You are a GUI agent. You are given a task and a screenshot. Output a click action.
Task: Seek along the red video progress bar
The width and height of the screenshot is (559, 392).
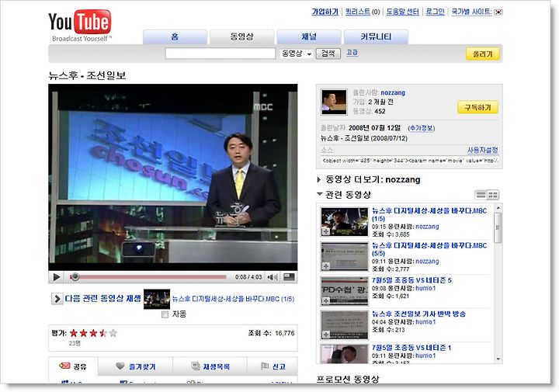click(x=148, y=276)
